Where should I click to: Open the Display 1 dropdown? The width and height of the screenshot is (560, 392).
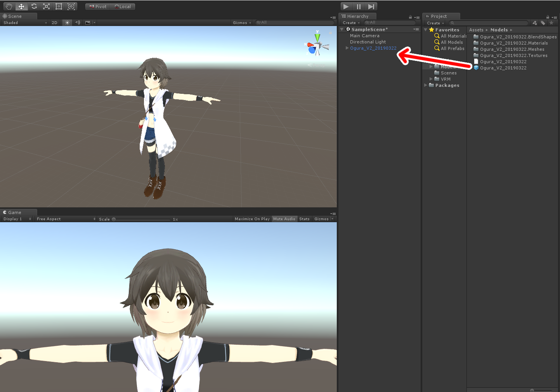coord(17,219)
